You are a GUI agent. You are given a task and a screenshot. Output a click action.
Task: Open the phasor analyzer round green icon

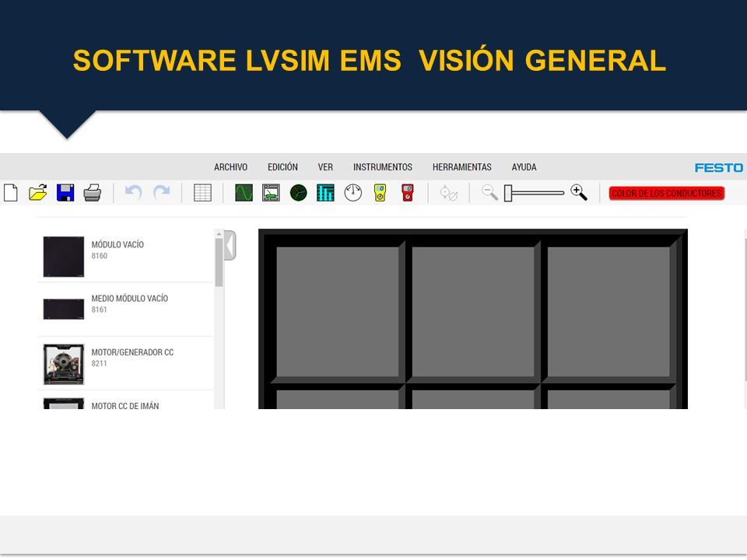click(x=299, y=193)
